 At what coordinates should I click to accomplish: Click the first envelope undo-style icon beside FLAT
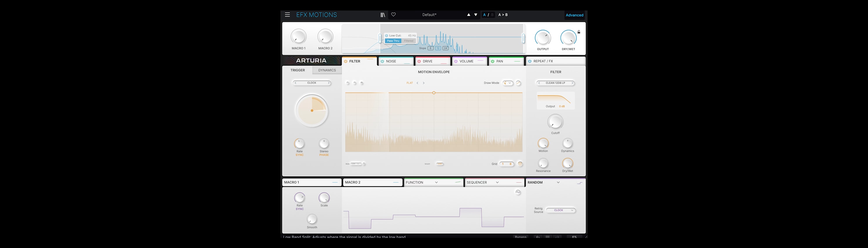coord(347,83)
